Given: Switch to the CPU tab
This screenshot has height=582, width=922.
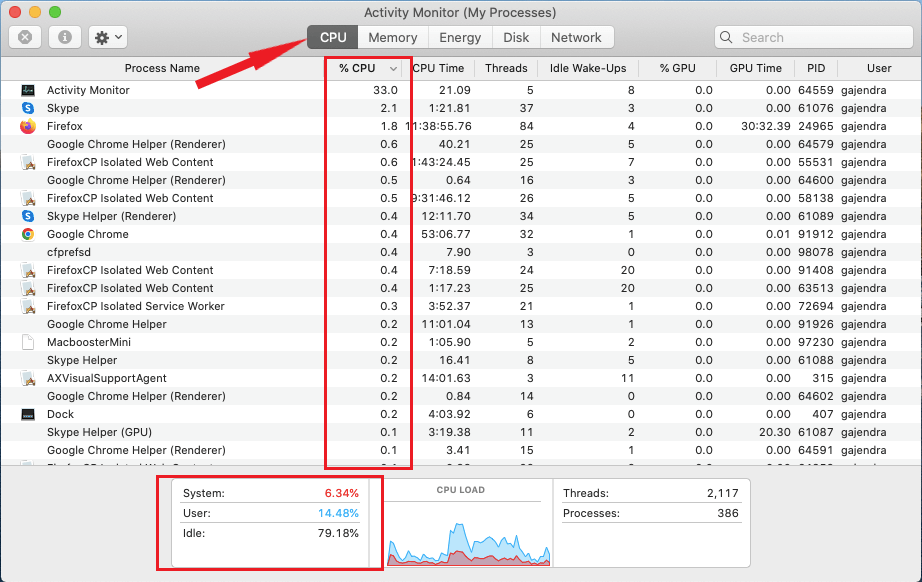Looking at the screenshot, I should [x=333, y=37].
